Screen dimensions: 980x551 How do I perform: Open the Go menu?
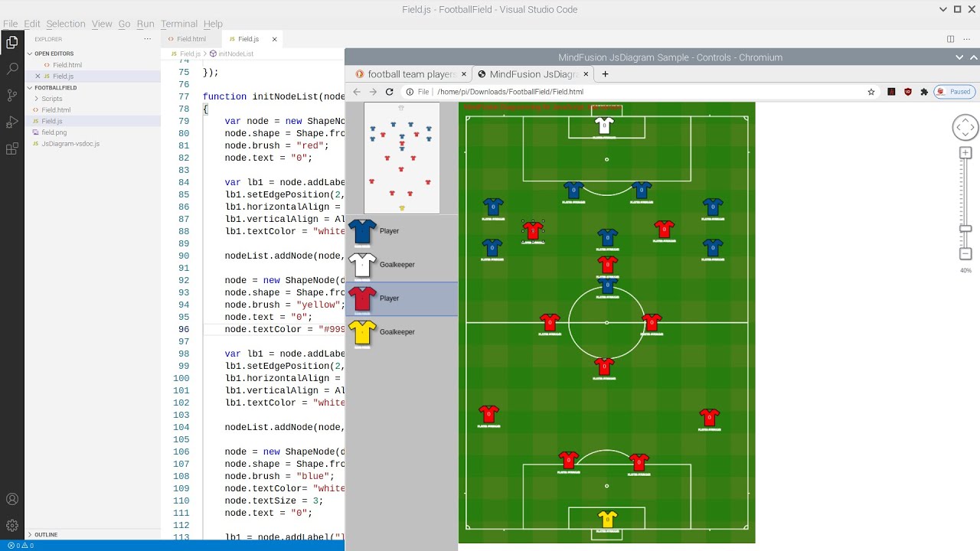click(124, 24)
